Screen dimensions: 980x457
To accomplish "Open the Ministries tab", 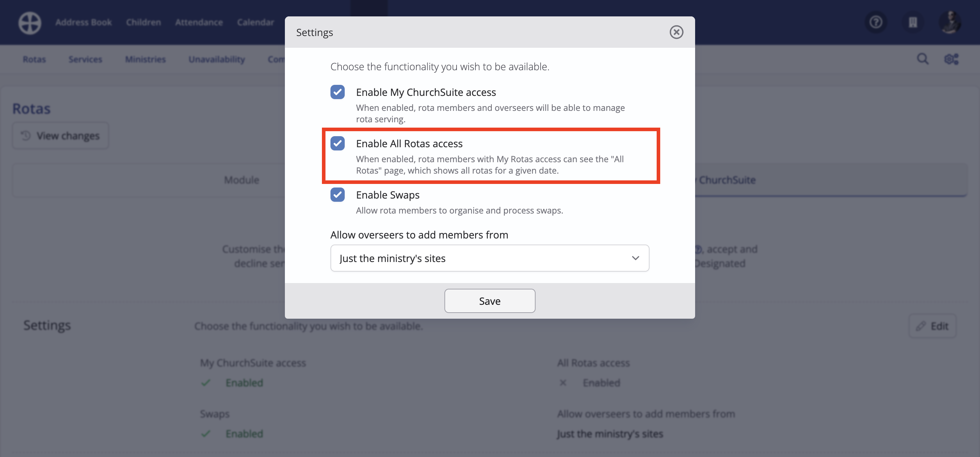I will (x=145, y=59).
